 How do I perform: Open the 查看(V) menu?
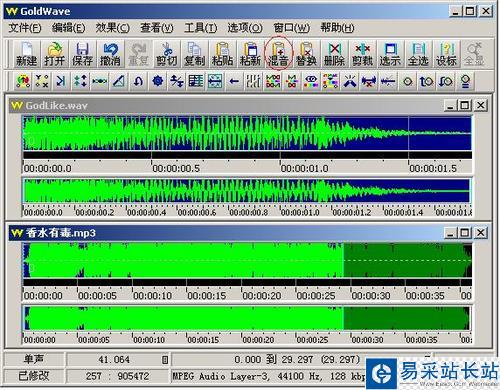click(157, 28)
